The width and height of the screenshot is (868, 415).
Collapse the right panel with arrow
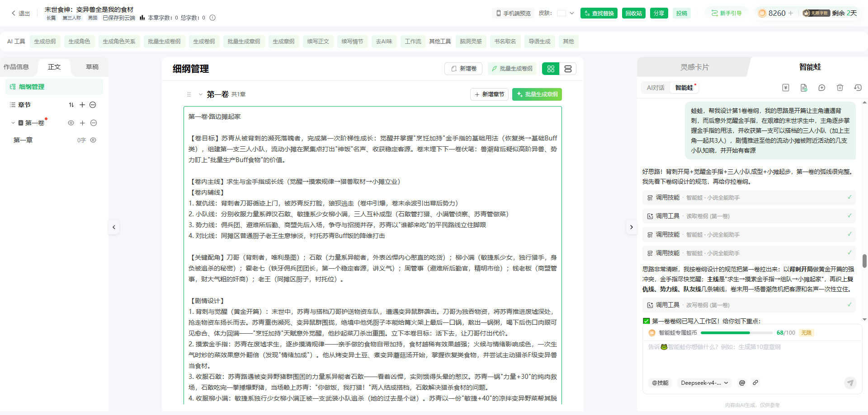tap(632, 227)
